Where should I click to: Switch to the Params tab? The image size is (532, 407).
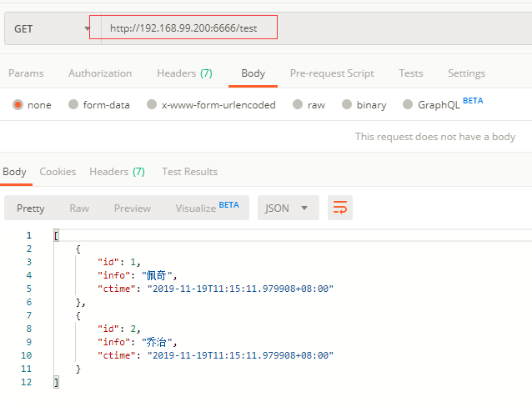point(26,73)
